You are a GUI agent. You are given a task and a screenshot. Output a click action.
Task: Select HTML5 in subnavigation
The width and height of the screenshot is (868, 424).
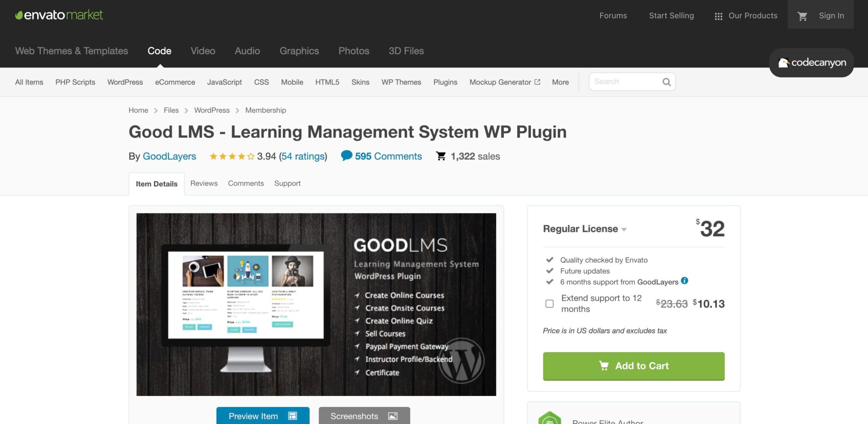coord(327,82)
